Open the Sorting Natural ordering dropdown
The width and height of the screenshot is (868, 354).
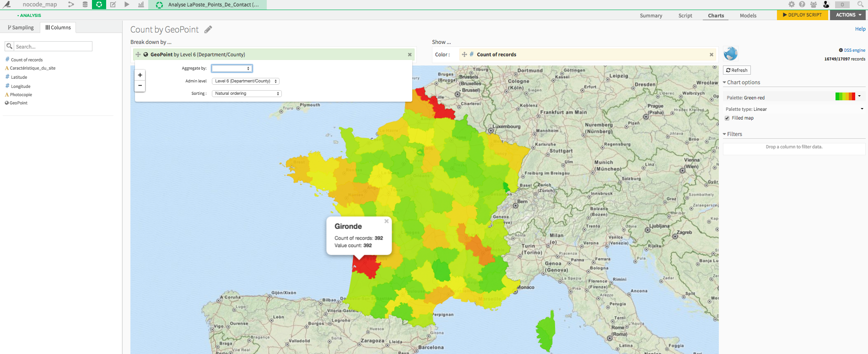coord(247,93)
